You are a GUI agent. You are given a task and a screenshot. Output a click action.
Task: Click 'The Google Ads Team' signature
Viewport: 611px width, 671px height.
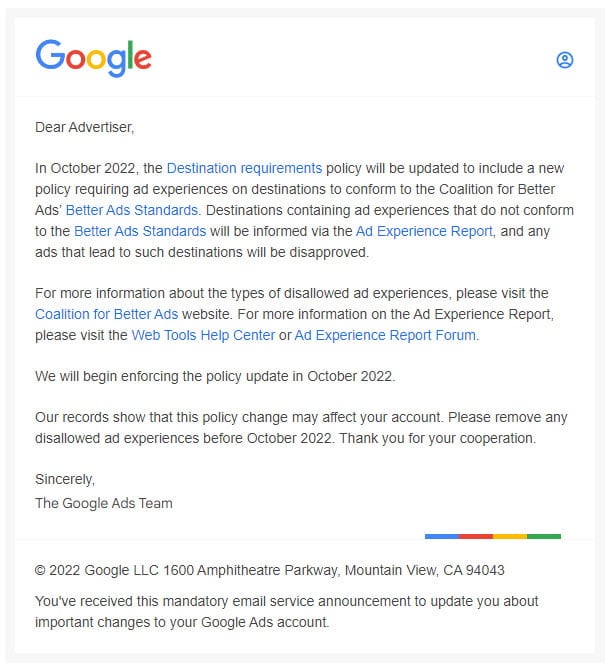pos(104,503)
